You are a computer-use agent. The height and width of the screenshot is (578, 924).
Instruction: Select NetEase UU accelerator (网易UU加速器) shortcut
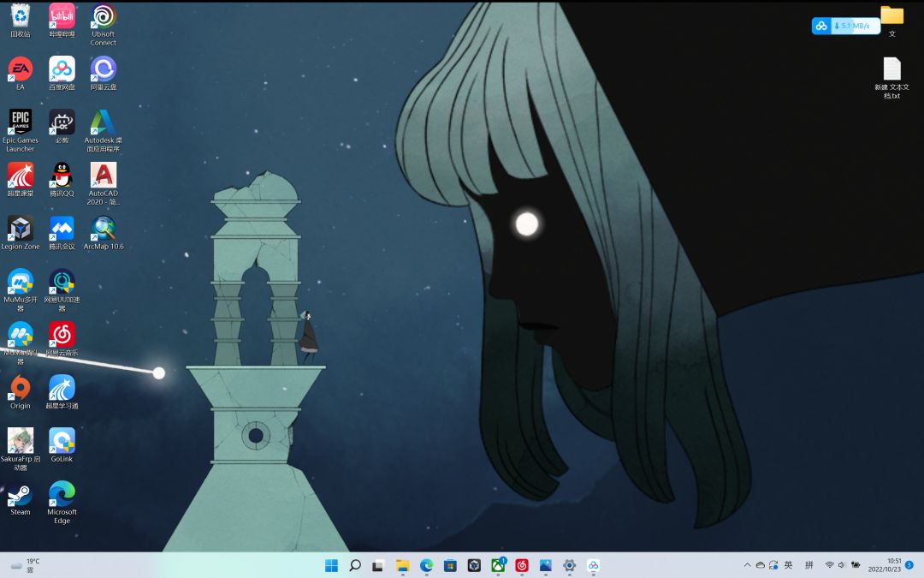[x=62, y=290]
